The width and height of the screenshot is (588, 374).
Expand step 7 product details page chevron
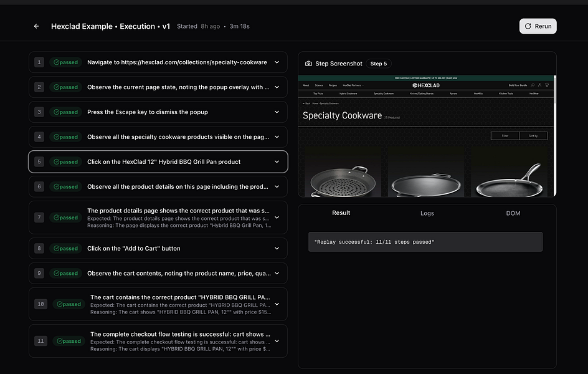277,218
